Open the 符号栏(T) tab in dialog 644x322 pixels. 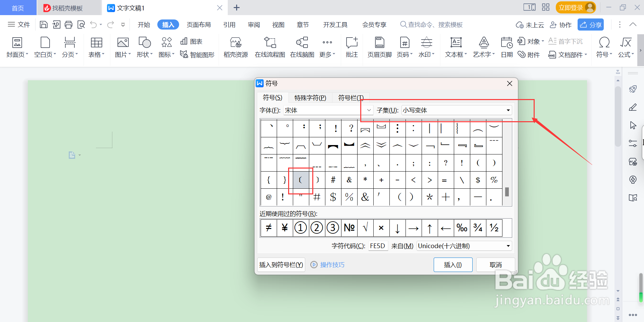351,98
